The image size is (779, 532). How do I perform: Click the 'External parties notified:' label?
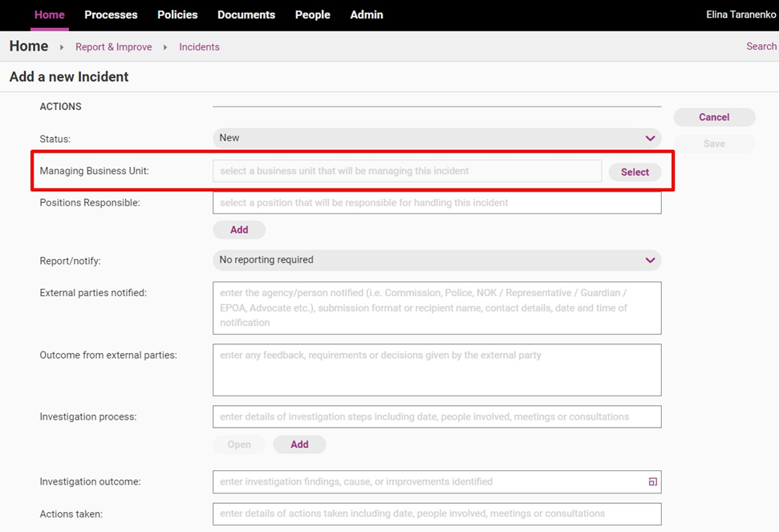click(93, 293)
